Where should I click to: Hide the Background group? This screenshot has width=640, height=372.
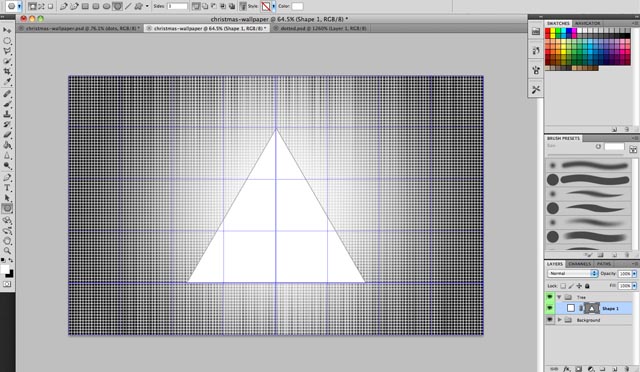click(x=550, y=320)
